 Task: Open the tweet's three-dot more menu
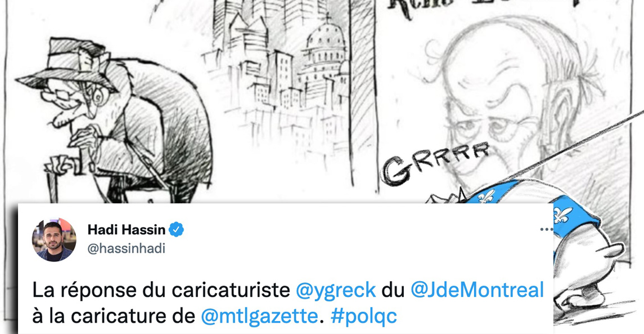pyautogui.click(x=546, y=230)
